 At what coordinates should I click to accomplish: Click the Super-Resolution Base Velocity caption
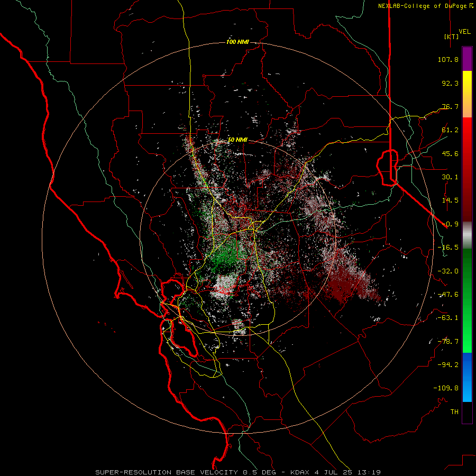(x=237, y=472)
